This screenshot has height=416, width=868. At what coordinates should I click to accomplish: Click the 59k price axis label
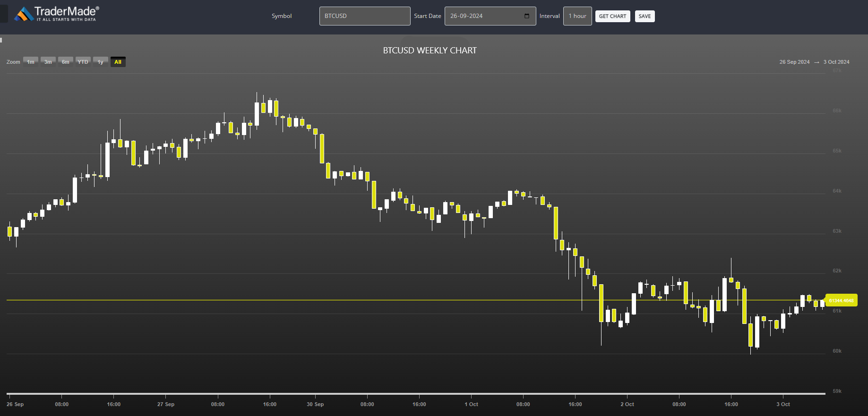tap(837, 391)
